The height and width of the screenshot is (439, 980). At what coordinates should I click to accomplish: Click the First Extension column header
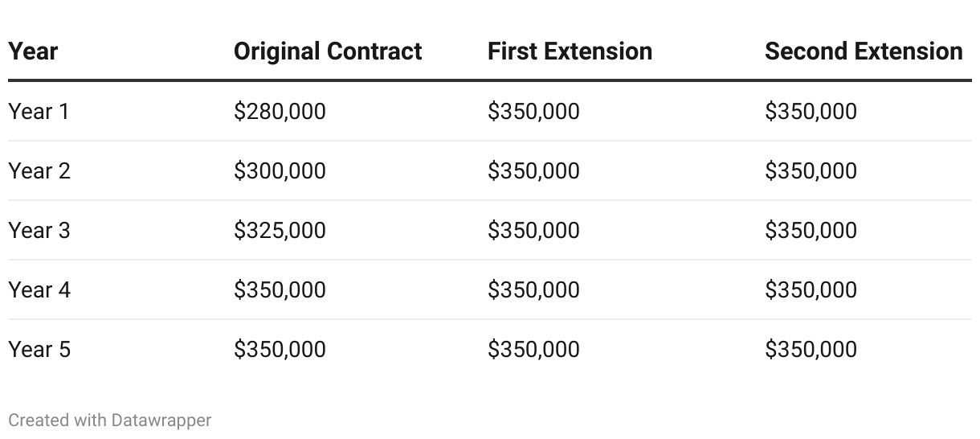tap(570, 51)
